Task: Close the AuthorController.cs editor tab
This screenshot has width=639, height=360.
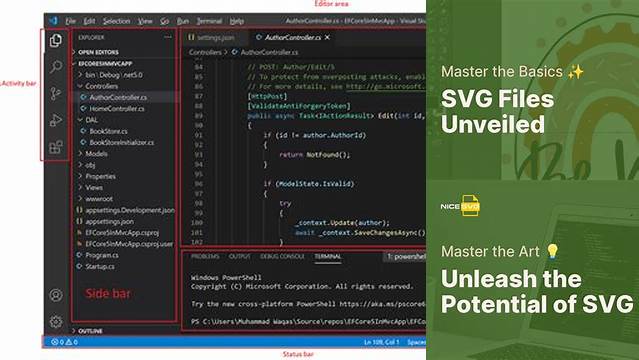Action: [327, 37]
